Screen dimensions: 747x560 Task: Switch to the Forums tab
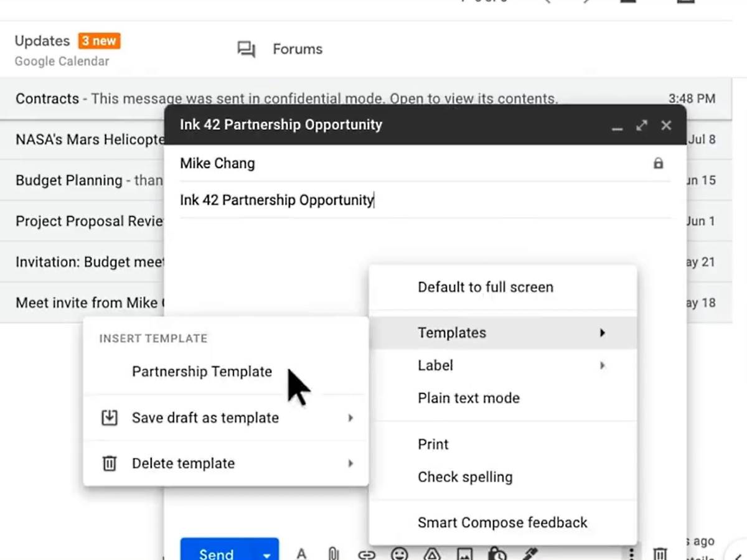point(297,49)
